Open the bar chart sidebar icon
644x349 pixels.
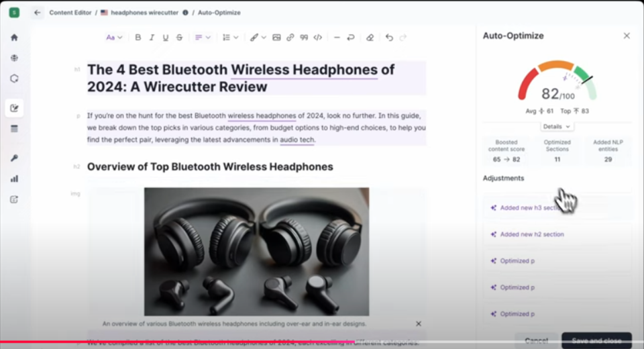[14, 179]
